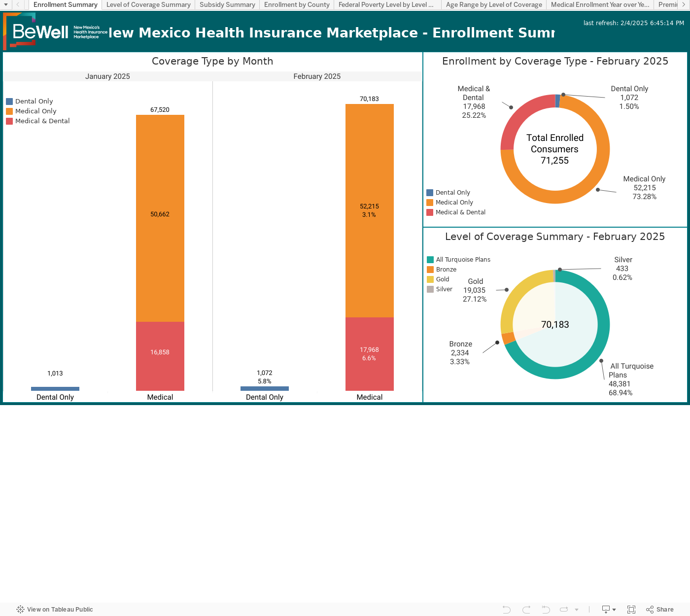
Task: Click the BeWell logo
Action: point(55,32)
